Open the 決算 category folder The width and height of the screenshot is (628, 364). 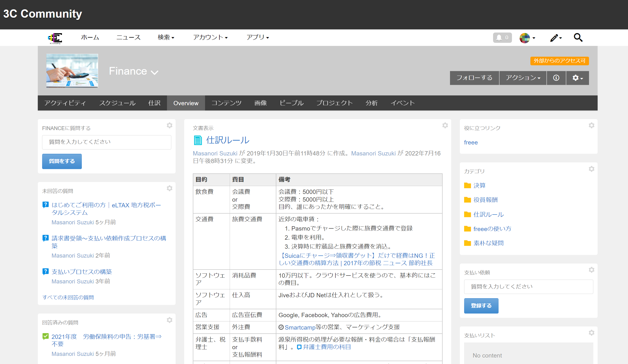479,186
